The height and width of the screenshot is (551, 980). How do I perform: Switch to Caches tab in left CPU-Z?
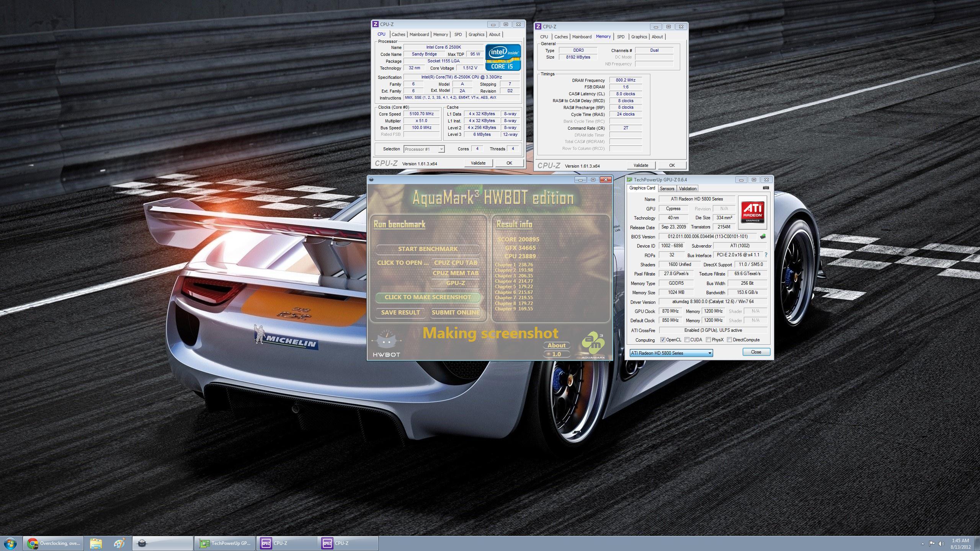click(x=398, y=34)
